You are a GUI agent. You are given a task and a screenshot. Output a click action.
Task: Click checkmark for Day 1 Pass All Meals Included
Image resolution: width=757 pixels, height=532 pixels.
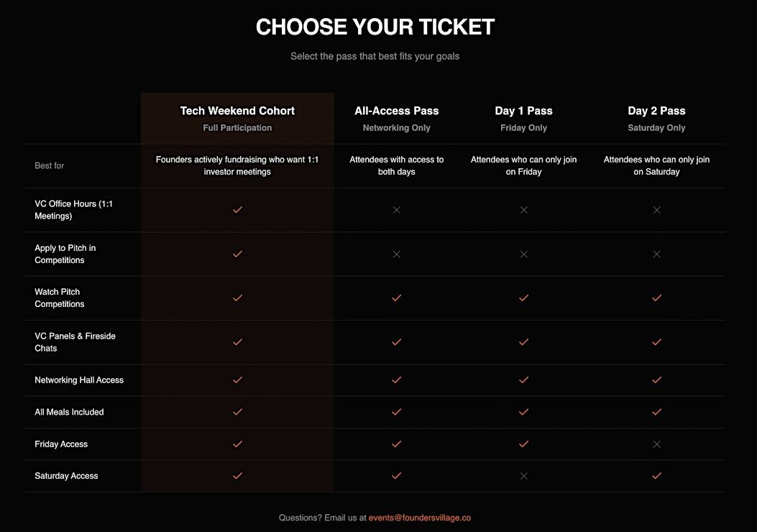pyautogui.click(x=523, y=412)
